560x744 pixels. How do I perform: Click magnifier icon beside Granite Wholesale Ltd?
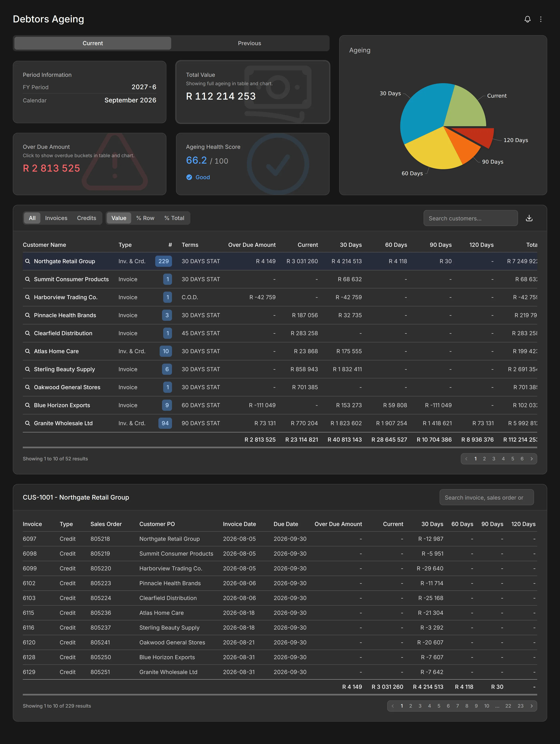pyautogui.click(x=28, y=423)
